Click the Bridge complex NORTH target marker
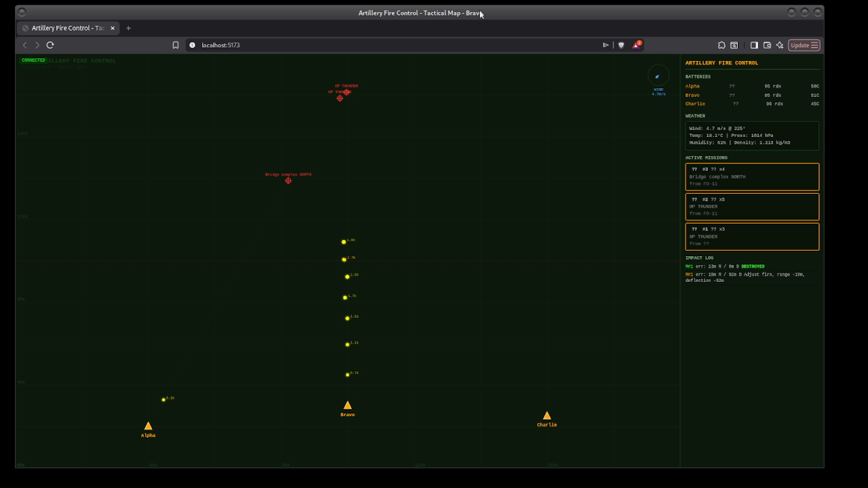The image size is (868, 488). point(288,180)
